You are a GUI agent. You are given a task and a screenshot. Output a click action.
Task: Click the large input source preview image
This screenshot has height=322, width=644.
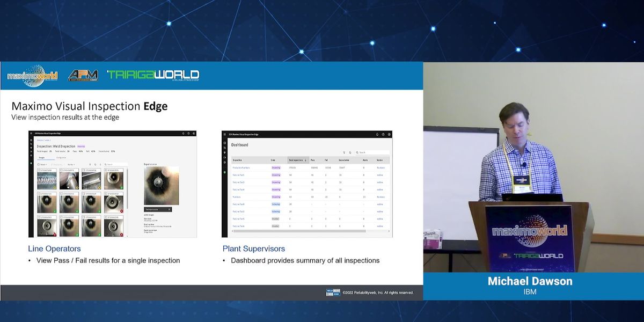click(162, 186)
